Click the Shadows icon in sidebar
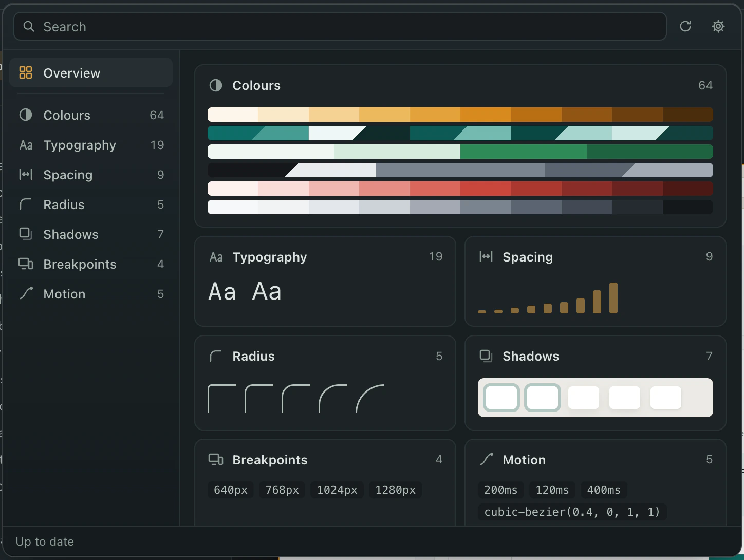 [x=26, y=234]
